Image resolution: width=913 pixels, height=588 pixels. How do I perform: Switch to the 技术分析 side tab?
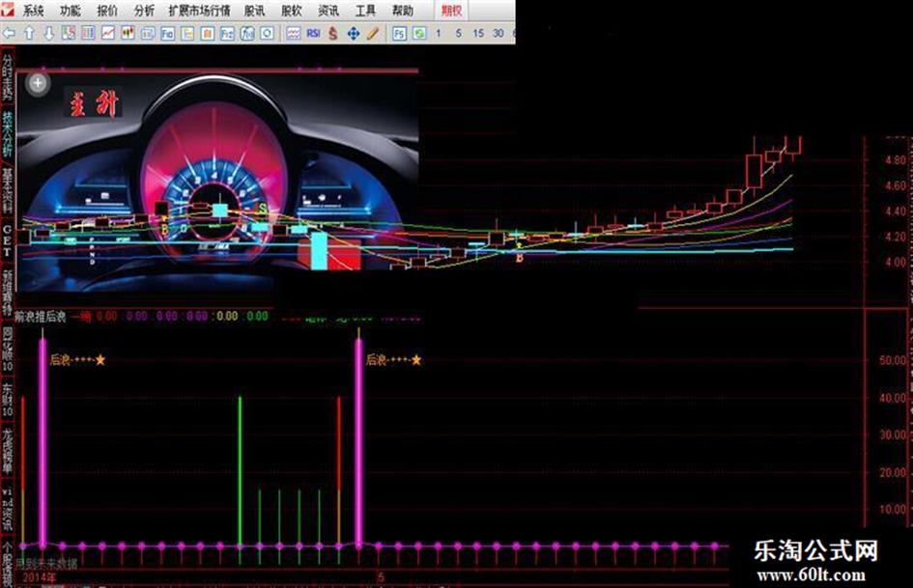coord(7,134)
